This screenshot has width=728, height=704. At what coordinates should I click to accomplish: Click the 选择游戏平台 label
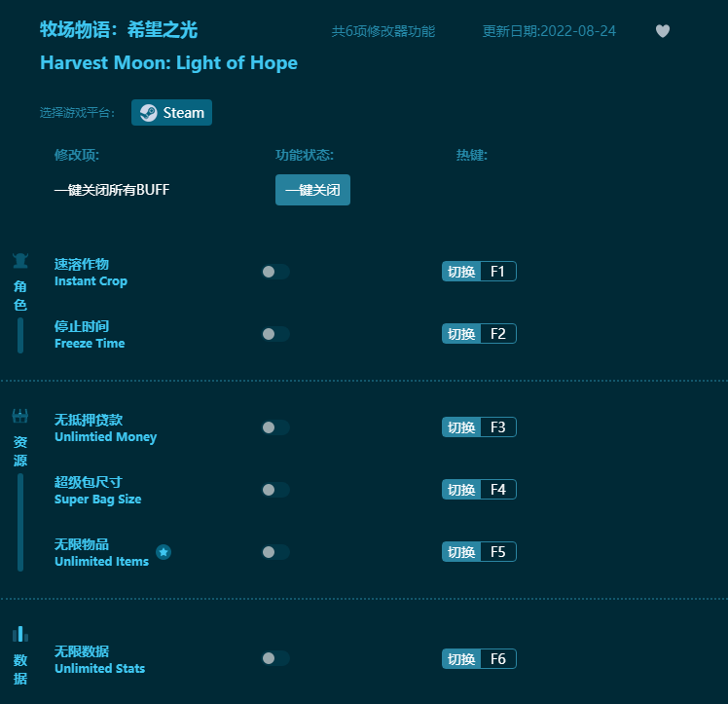click(x=77, y=112)
